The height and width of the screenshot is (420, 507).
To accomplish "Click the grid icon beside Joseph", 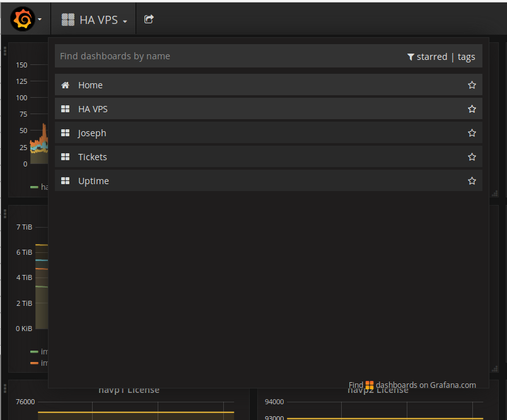I will click(65, 133).
